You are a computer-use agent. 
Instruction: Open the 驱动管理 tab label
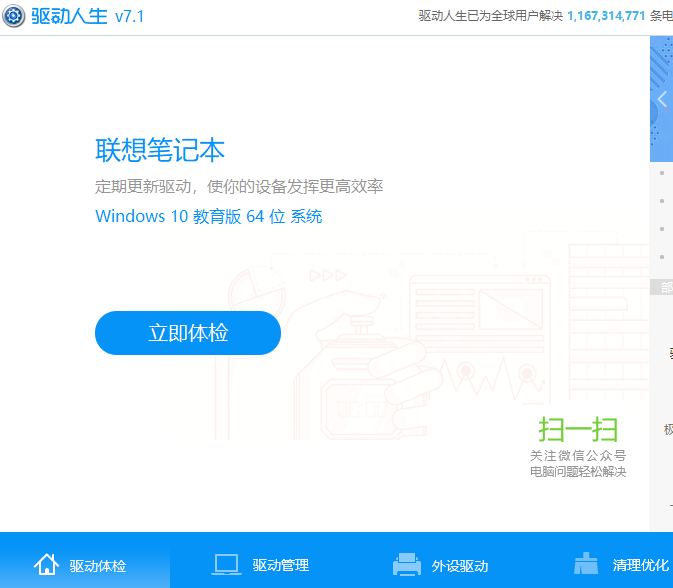(280, 566)
